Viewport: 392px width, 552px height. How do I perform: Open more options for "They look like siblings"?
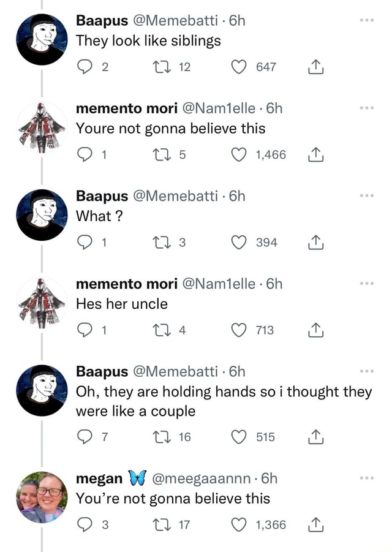(x=367, y=20)
